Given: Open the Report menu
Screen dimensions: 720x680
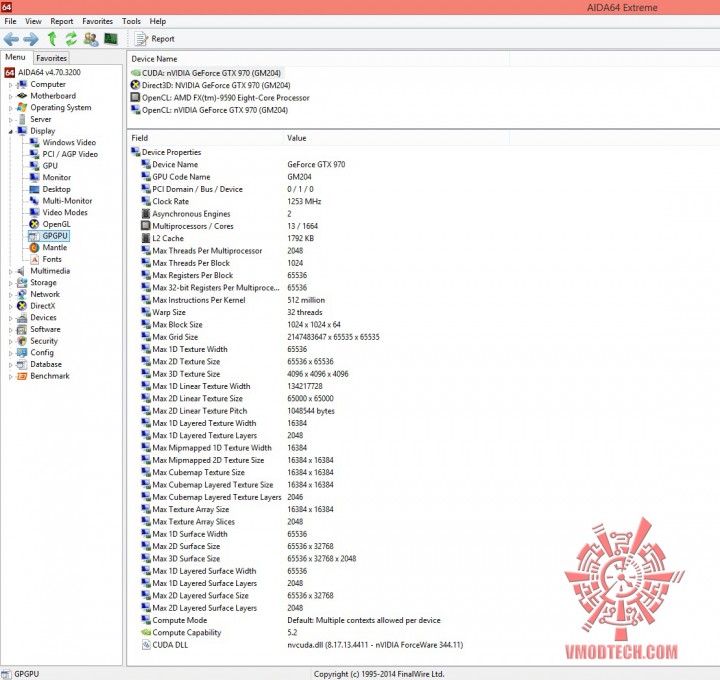Looking at the screenshot, I should (x=62, y=21).
